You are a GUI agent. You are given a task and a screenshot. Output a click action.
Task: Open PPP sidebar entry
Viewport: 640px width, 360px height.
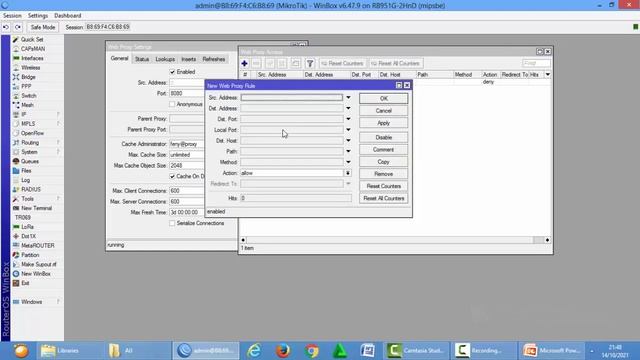tap(26, 87)
